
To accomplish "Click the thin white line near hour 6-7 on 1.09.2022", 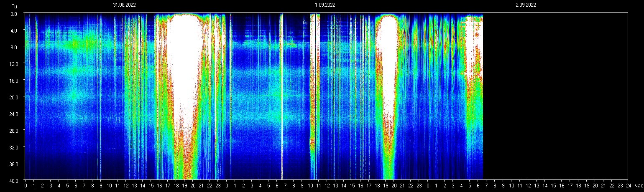I will pyautogui.click(x=282, y=96).
